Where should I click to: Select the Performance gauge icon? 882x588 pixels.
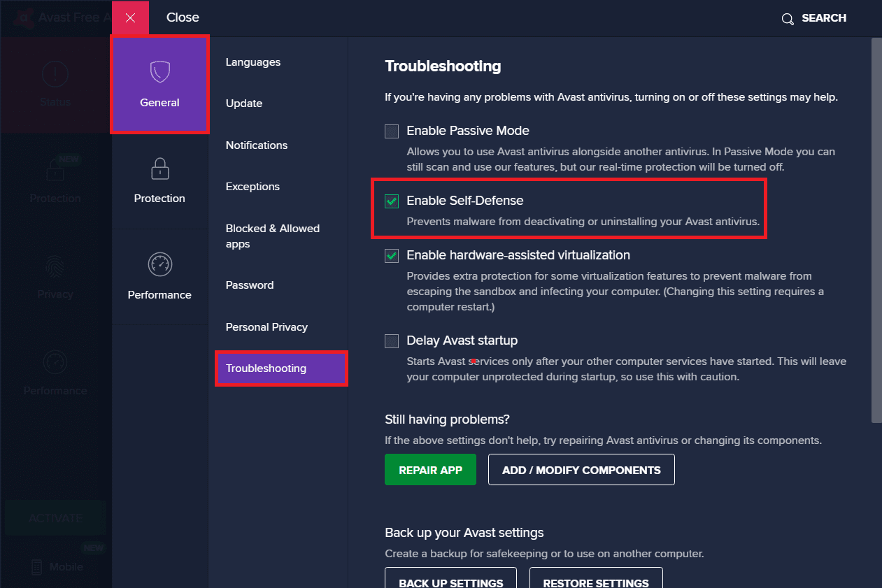point(159,264)
